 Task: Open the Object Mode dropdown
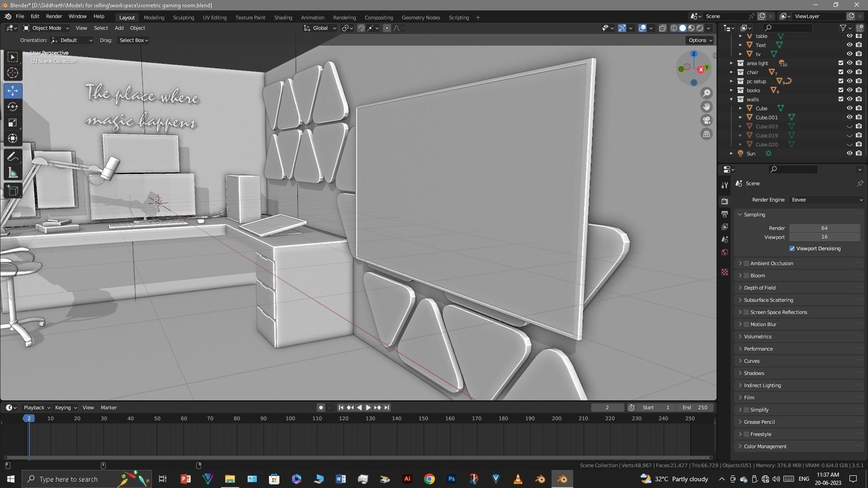pyautogui.click(x=46, y=28)
